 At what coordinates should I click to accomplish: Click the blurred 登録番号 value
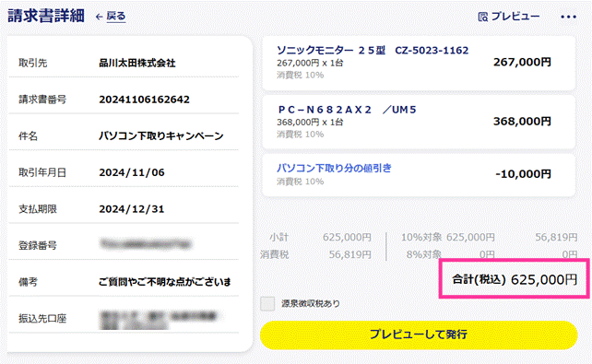(x=146, y=244)
